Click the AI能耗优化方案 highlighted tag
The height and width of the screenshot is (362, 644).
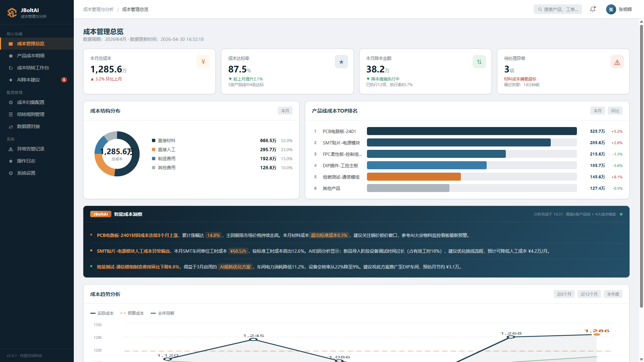(235, 267)
